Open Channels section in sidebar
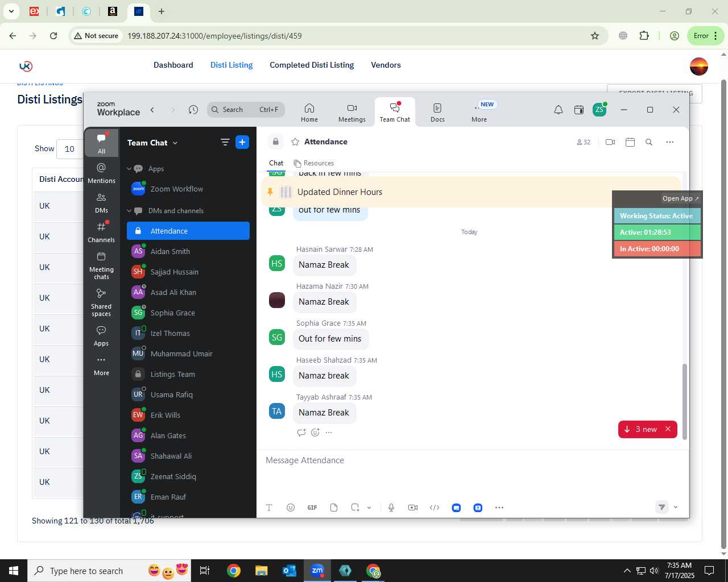The height and width of the screenshot is (582, 728). [102, 232]
